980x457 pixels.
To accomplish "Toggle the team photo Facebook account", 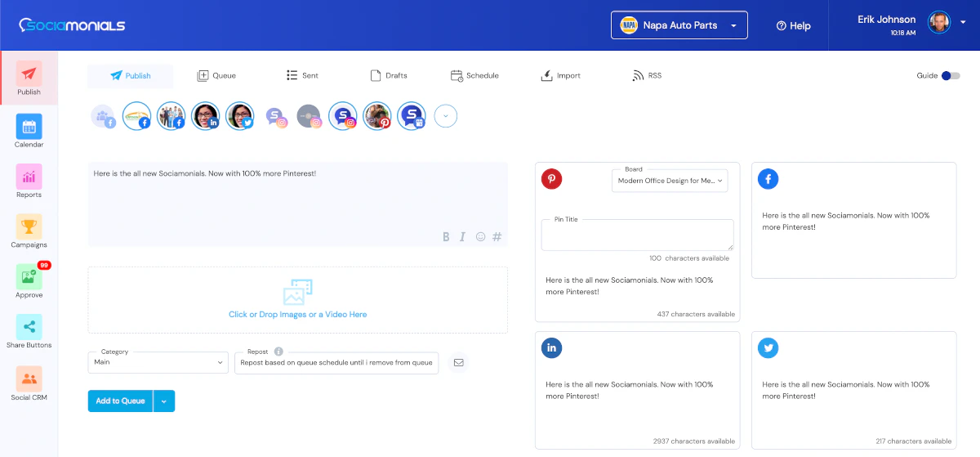I will [171, 116].
